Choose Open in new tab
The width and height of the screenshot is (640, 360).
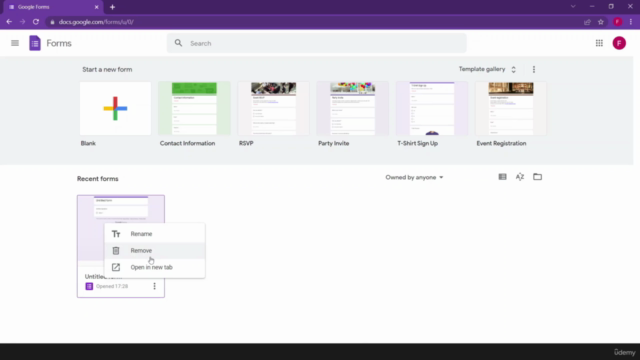pos(155,267)
